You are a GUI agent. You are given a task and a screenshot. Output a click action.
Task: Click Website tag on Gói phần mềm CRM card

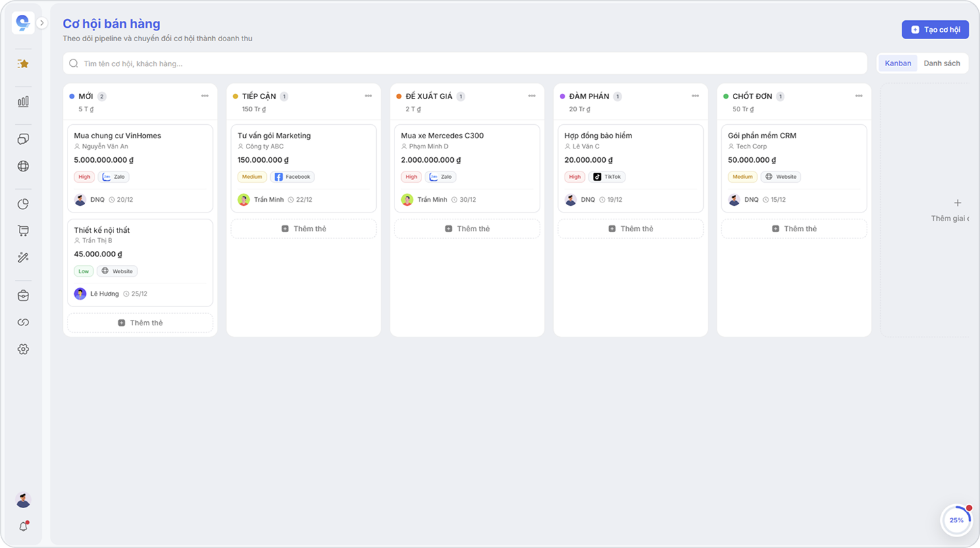click(x=781, y=177)
